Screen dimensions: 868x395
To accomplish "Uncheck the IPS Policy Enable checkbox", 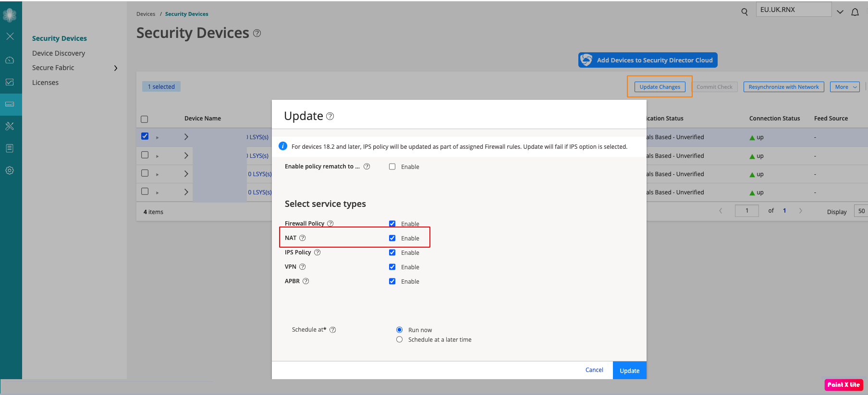I will (392, 252).
